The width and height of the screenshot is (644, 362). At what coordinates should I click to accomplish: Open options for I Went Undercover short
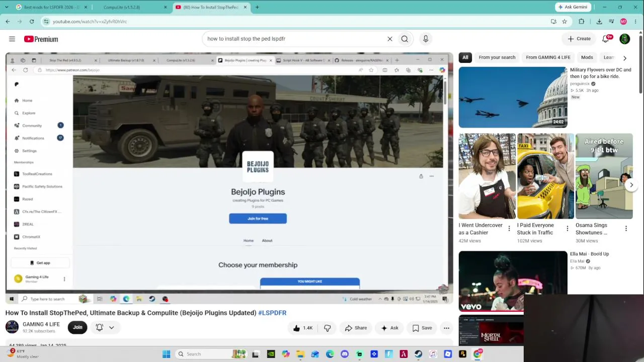(509, 229)
